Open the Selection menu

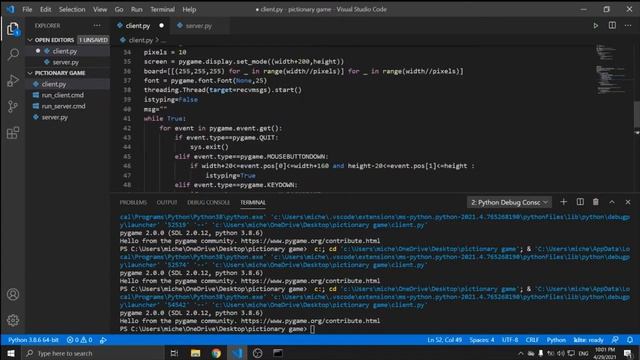(x=72, y=9)
